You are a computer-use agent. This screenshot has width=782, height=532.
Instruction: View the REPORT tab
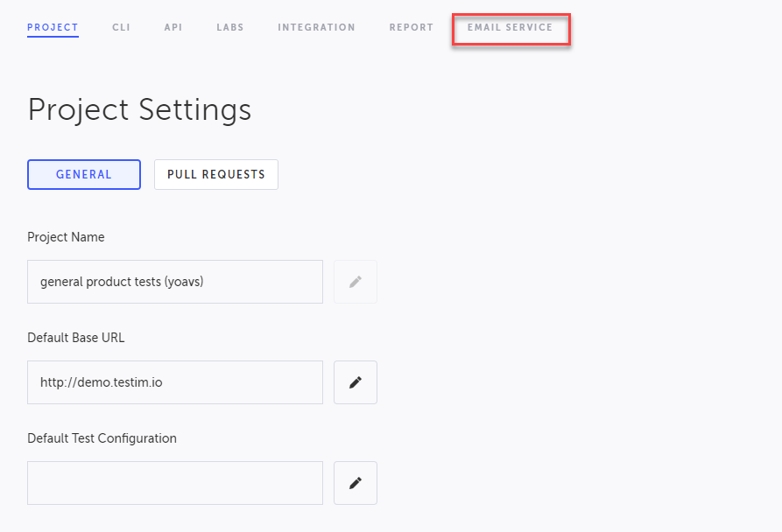[412, 27]
